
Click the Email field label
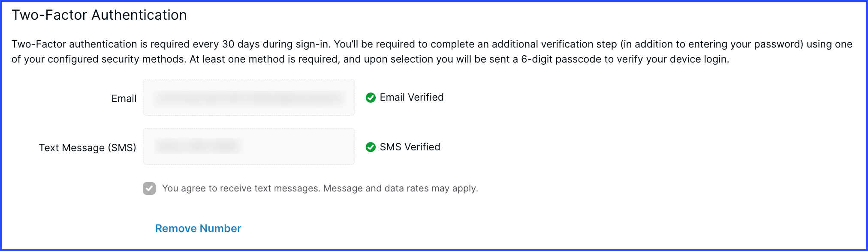[124, 99]
